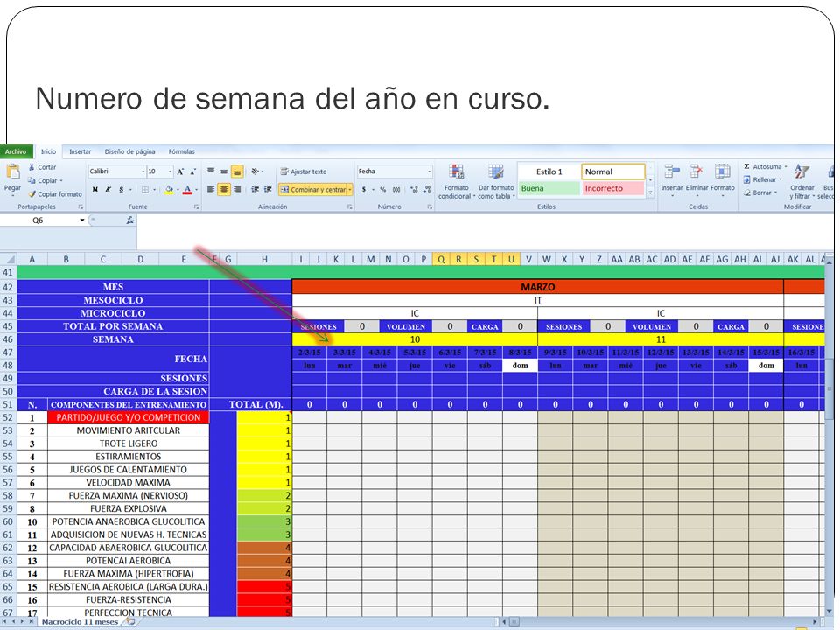Open Formato condicional menu
Screen dimensions: 840x630
[456, 182]
